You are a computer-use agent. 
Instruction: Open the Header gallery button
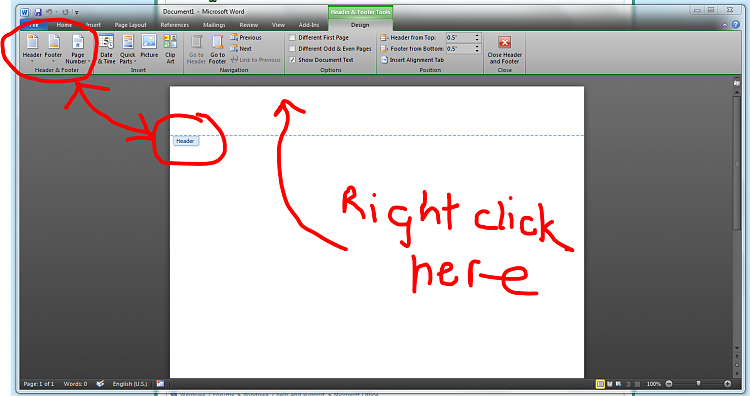[x=32, y=49]
